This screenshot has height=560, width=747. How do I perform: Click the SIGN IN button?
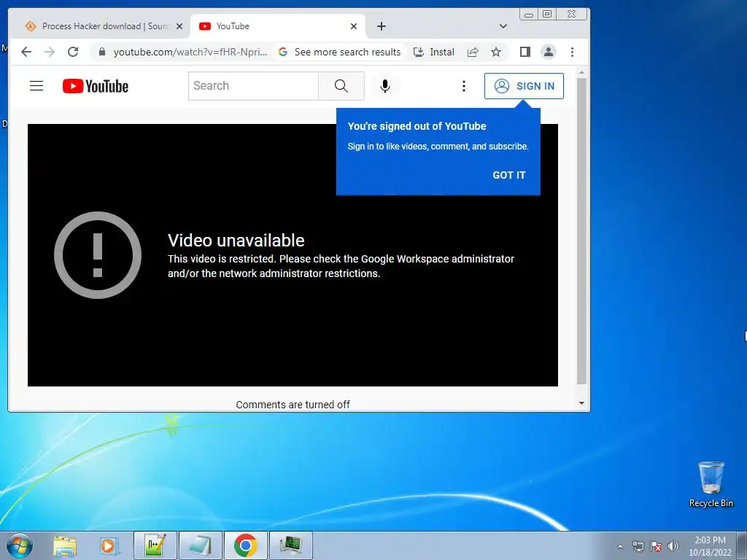[x=524, y=86]
